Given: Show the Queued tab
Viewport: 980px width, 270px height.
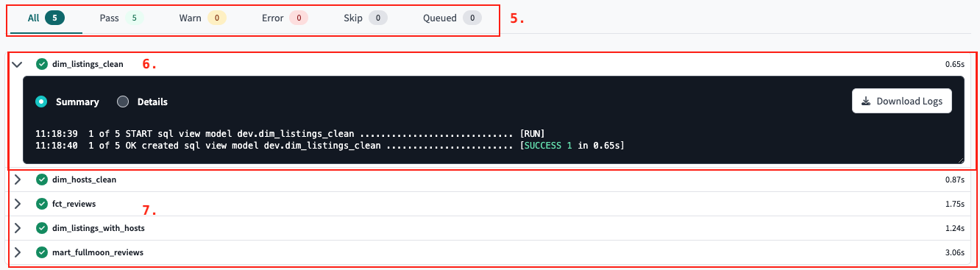Looking at the screenshot, I should 452,18.
